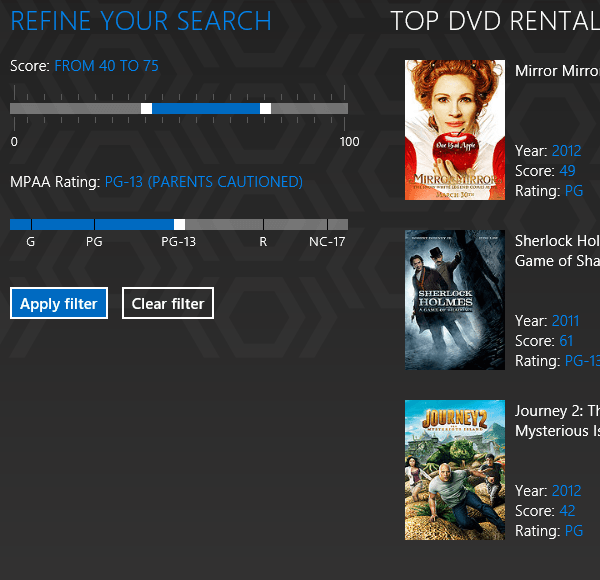Click Mirror Mirror's score value 49
Viewport: 600px width, 580px height.
click(567, 171)
